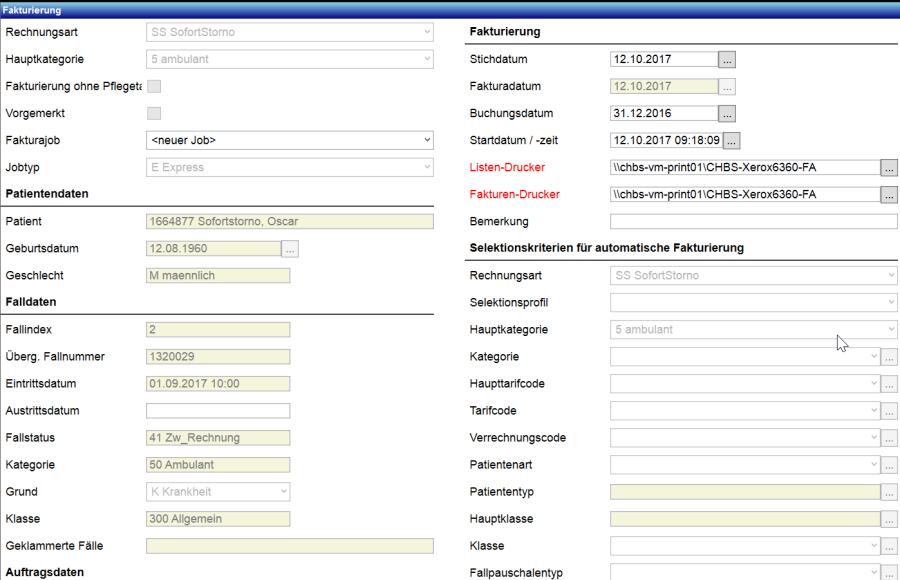Viewport: 900px width, 580px height.
Task: Open the Hauptklasse lookup ellipsis button
Action: 889,519
